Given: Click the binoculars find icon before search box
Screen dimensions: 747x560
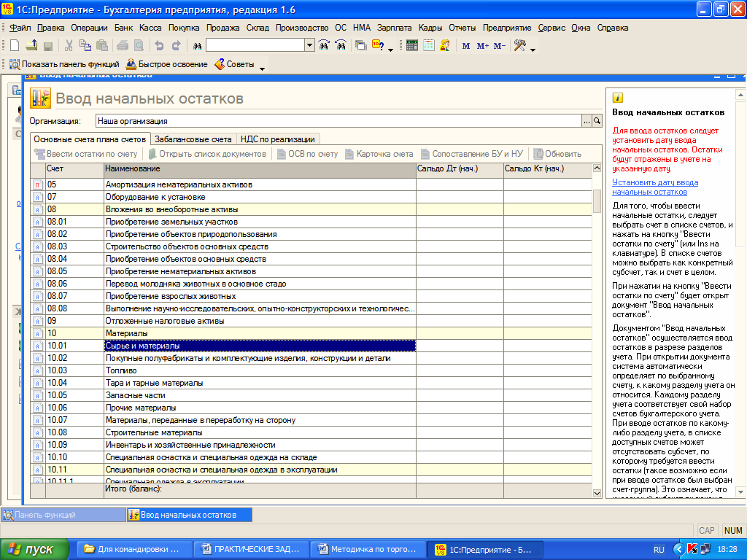Looking at the screenshot, I should point(197,46).
